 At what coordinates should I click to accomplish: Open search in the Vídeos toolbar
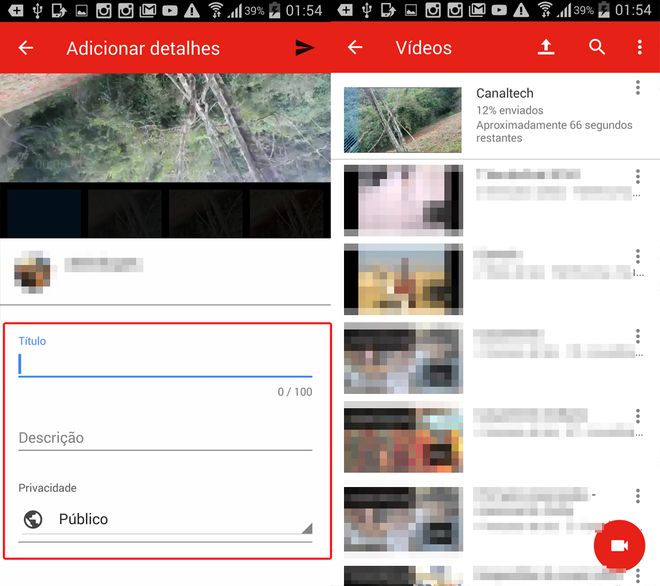[x=597, y=47]
